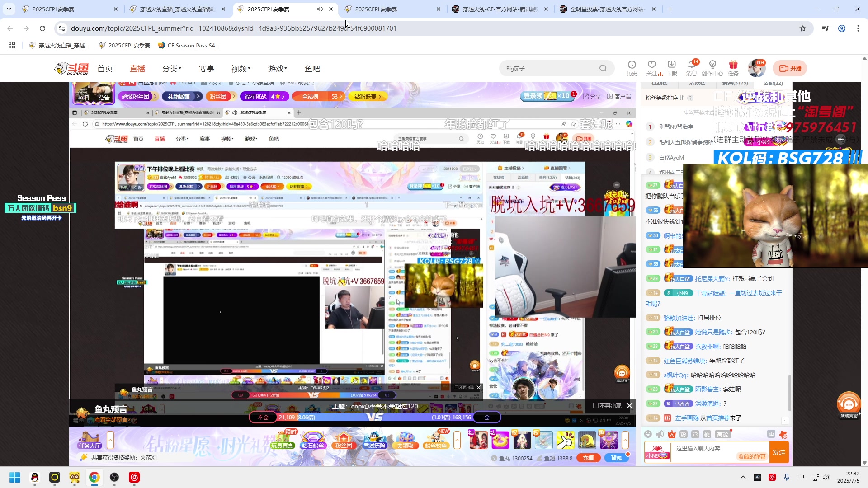Open the user avatar in Douyu header

coord(756,68)
